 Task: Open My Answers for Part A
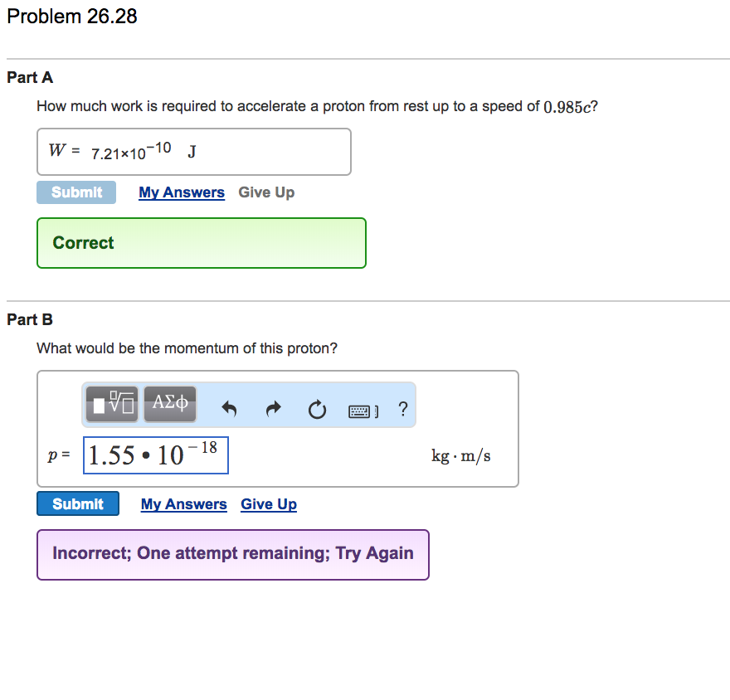(182, 192)
